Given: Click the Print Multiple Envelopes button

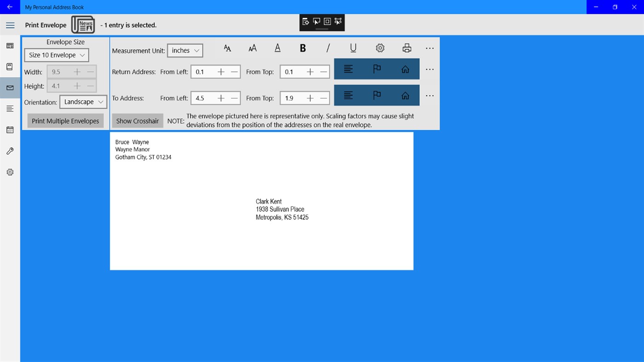Looking at the screenshot, I should (65, 121).
